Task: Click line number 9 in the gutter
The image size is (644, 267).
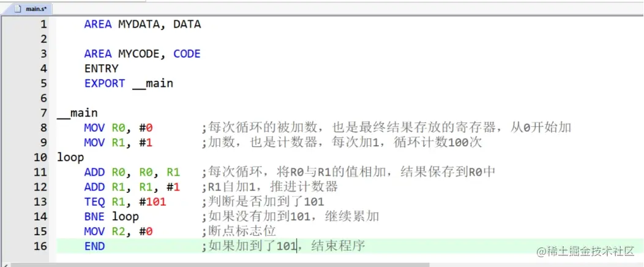Action: pyautogui.click(x=43, y=143)
